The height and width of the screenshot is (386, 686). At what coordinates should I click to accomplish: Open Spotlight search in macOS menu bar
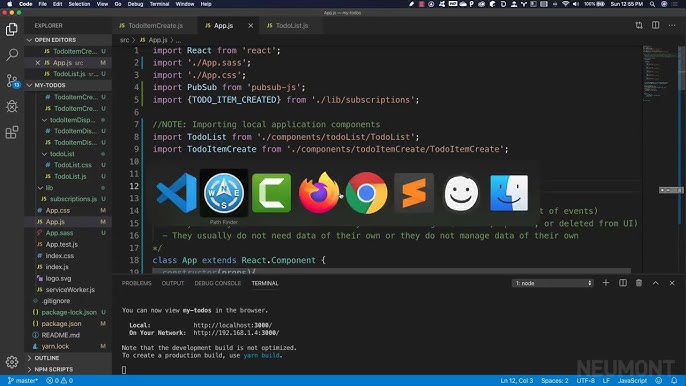[x=652, y=4]
